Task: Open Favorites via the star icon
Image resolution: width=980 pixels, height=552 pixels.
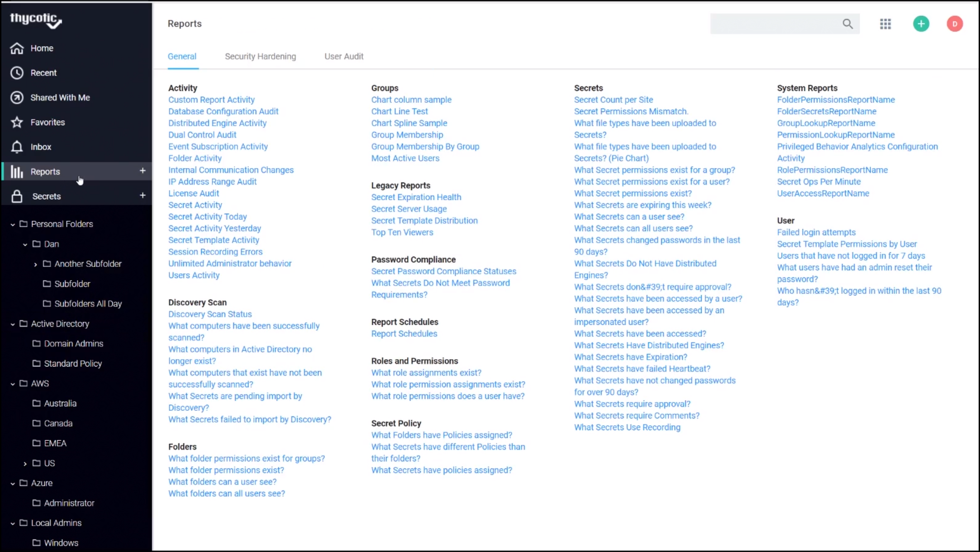Action: [x=17, y=122]
